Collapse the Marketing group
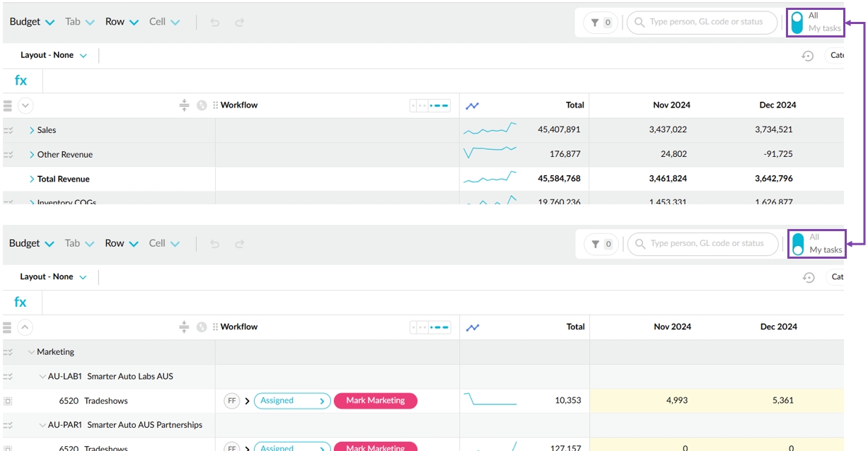Viewport: 868px width, 451px height. coord(31,352)
